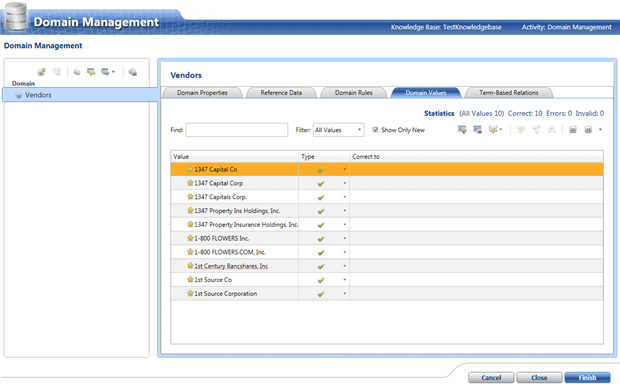
Task: Click the Delete domain icon
Action: [x=132, y=72]
